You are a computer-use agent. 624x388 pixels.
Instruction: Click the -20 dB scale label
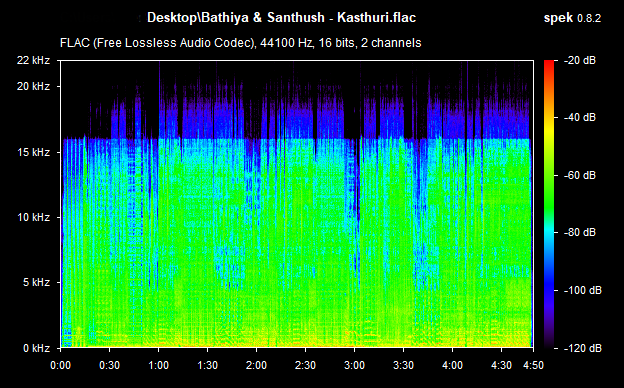pos(580,60)
